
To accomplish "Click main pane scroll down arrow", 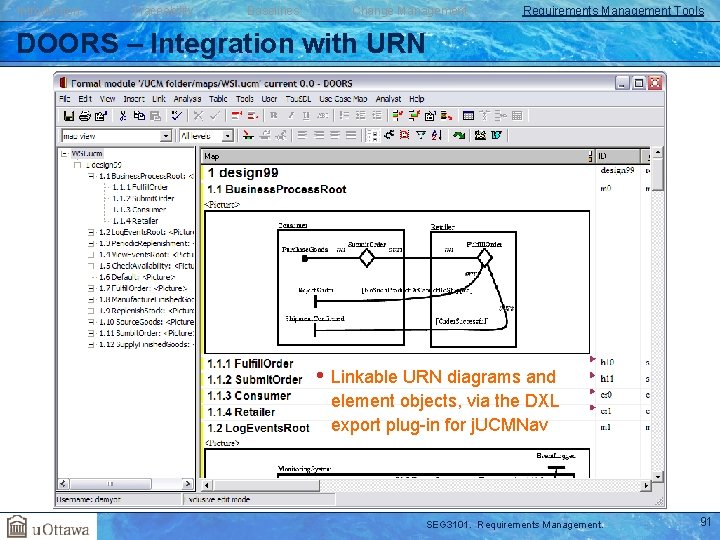I will pos(658,477).
